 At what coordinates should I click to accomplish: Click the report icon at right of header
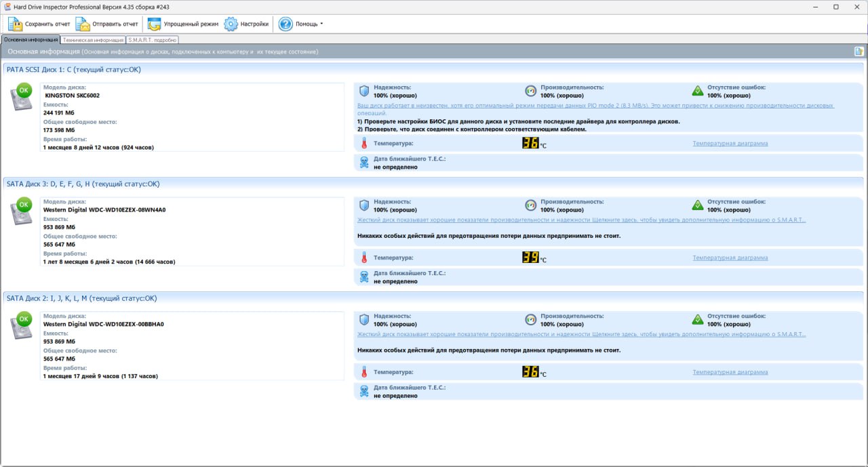[859, 52]
